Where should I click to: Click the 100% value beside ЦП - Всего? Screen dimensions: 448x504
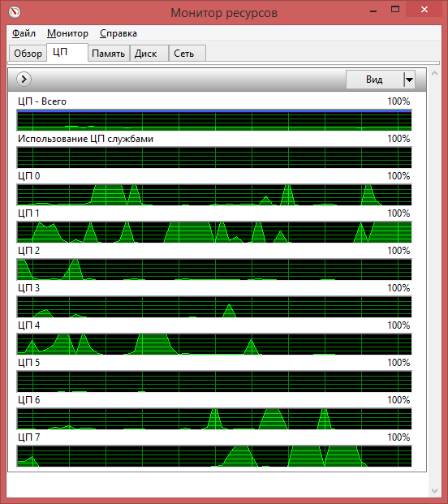click(x=398, y=101)
